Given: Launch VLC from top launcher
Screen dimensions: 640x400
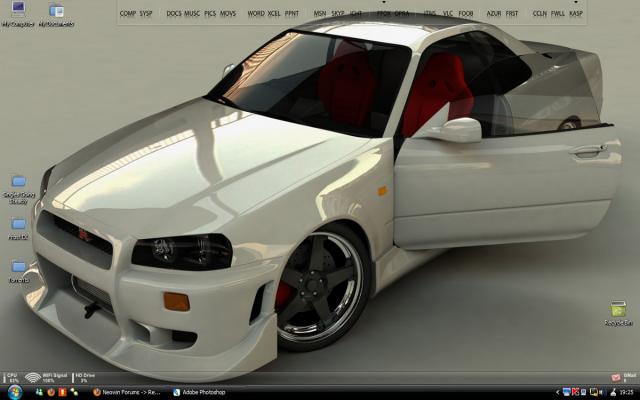Looking at the screenshot, I should click(448, 13).
